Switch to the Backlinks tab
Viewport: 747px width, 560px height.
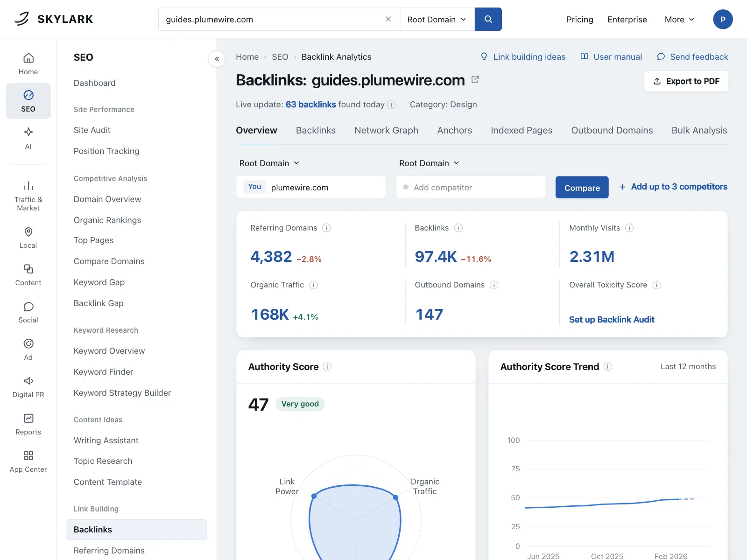[x=316, y=130]
